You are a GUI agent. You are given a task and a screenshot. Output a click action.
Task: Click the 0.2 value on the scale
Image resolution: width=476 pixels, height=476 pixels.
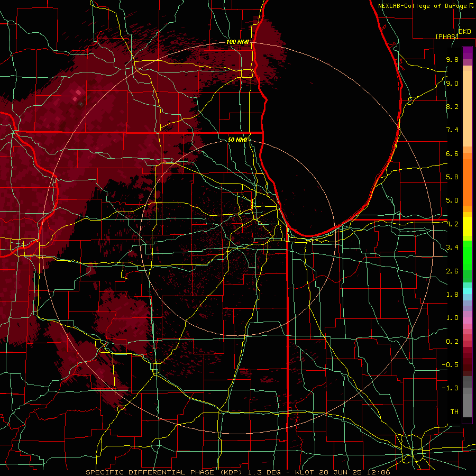click(452, 342)
